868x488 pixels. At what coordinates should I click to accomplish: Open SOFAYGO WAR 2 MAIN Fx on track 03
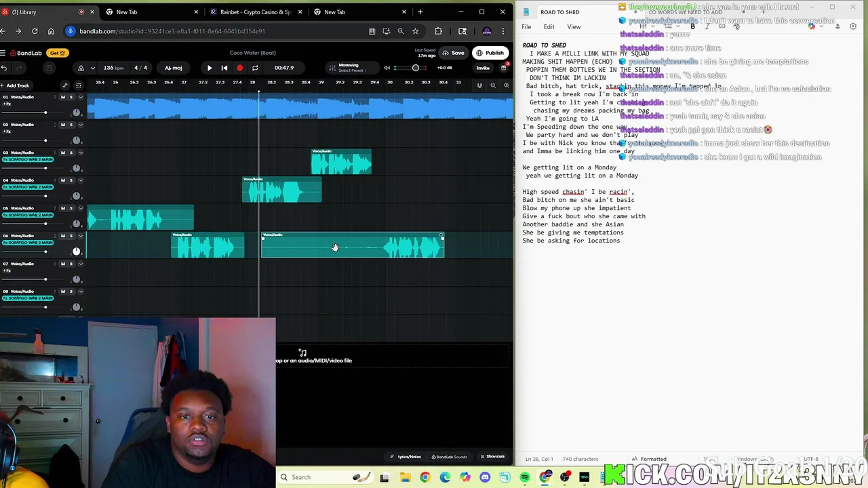pyautogui.click(x=28, y=159)
